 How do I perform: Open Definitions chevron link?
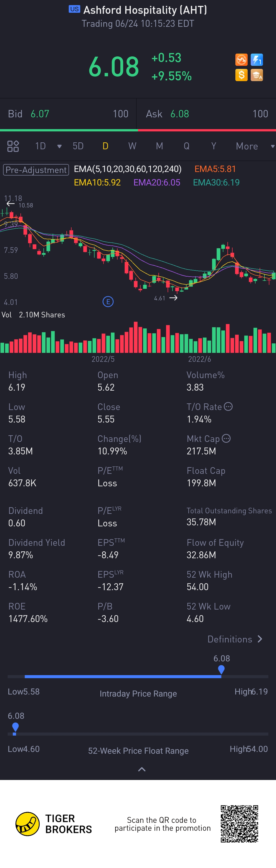(x=235, y=639)
